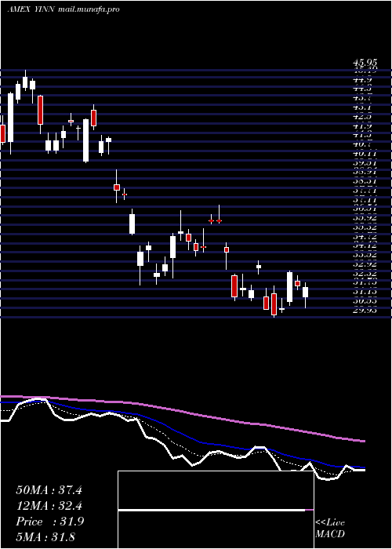Viewport: 392px width, 549px height.
Task: Click the '50MA : 37.4' readout
Action: pyautogui.click(x=49, y=490)
